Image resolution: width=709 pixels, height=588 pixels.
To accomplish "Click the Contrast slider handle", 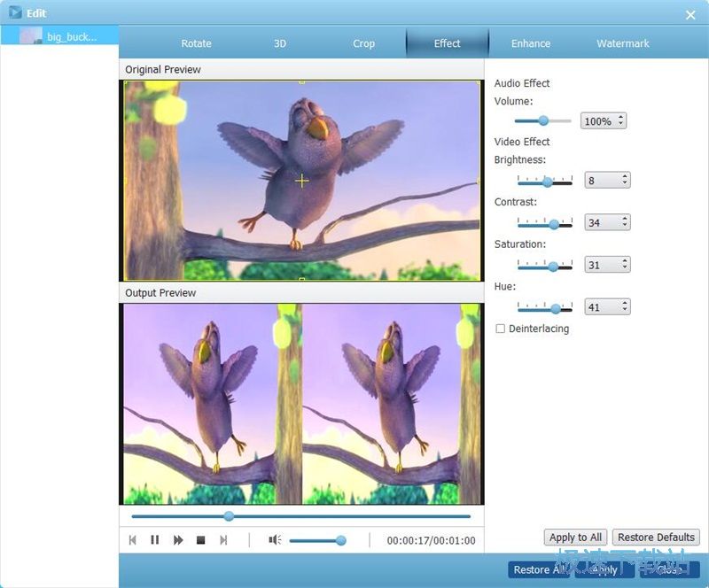I will (x=555, y=224).
